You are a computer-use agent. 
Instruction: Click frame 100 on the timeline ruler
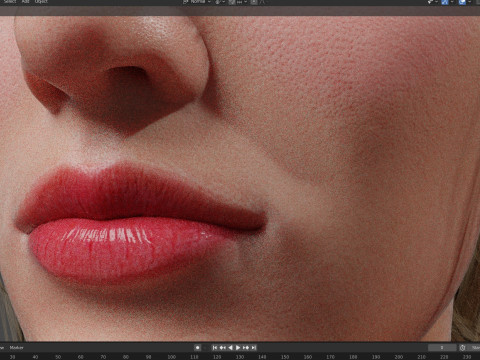click(x=172, y=357)
